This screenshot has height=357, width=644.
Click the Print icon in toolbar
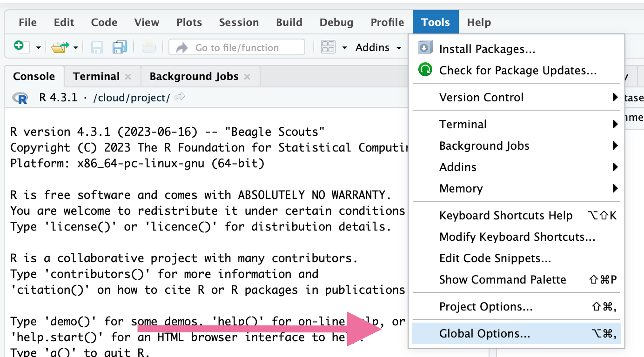click(x=149, y=47)
